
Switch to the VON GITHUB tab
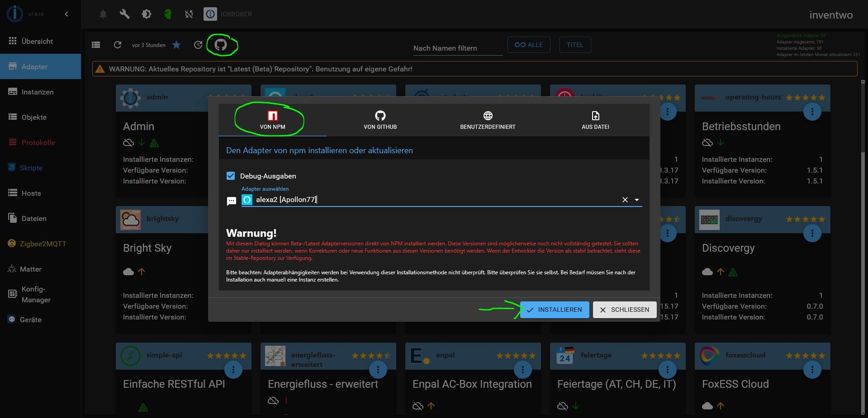click(380, 120)
